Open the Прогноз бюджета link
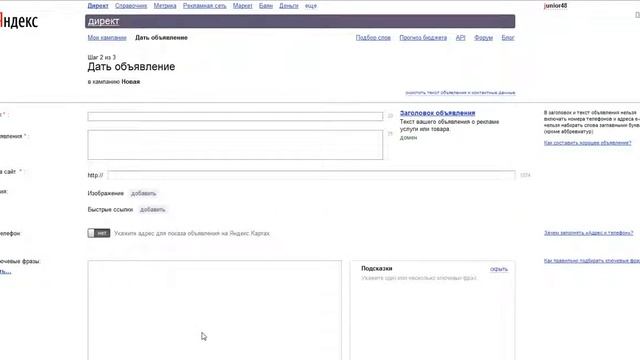Screen dimensions: 640x360 pos(423,38)
